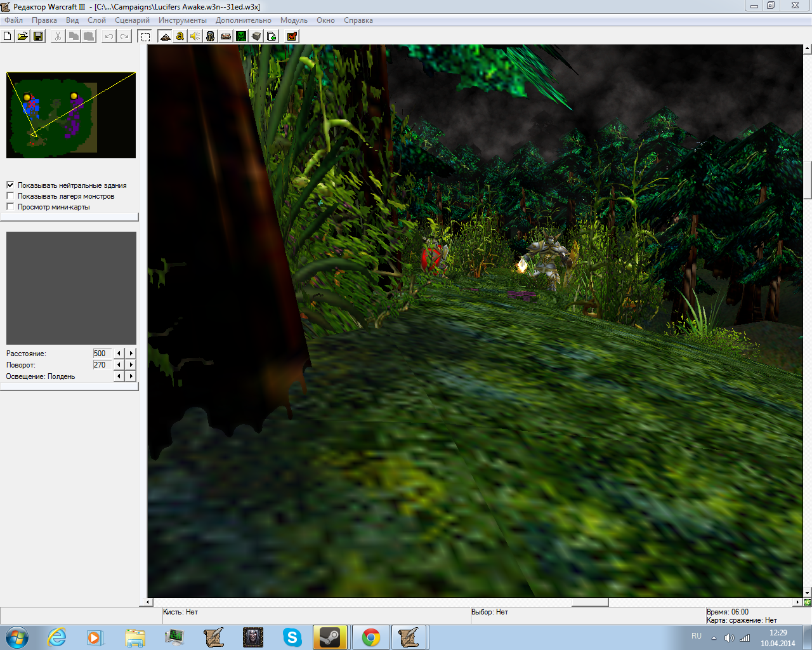Open the Файл menu
812x650 pixels.
[13, 20]
